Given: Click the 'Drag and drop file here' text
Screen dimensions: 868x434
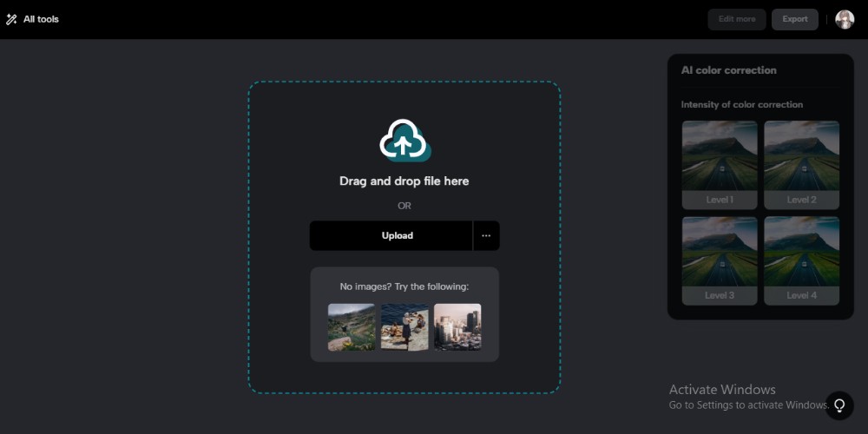Looking at the screenshot, I should click(x=404, y=181).
